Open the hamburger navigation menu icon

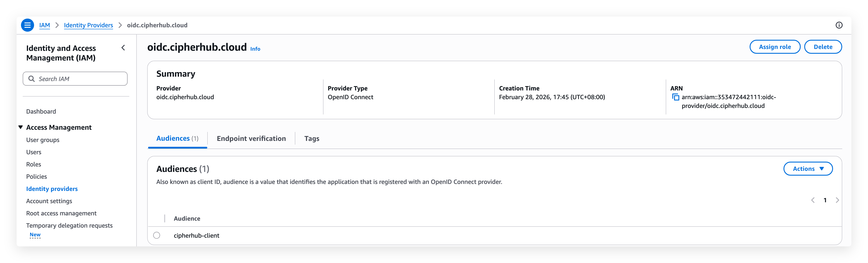(27, 25)
